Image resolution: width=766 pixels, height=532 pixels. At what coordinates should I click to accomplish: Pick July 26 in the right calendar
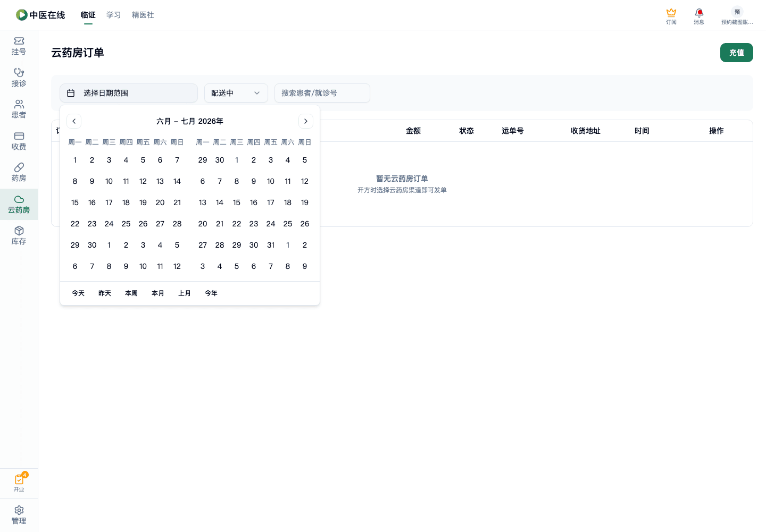[x=305, y=224]
